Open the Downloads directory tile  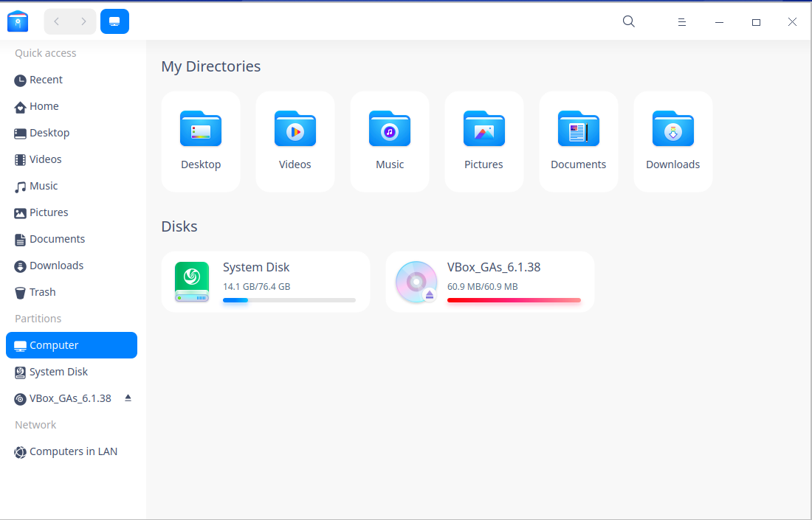point(672,140)
